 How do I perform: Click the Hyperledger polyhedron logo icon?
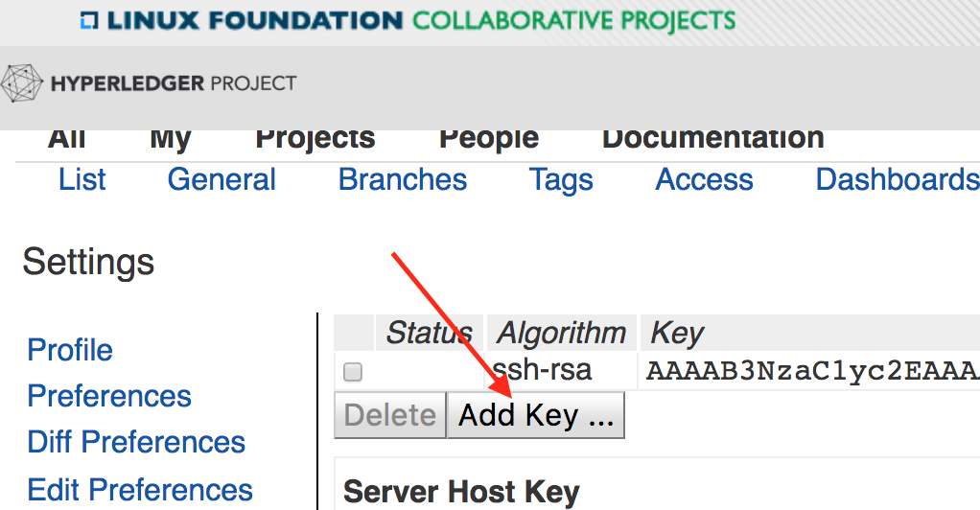click(x=21, y=83)
